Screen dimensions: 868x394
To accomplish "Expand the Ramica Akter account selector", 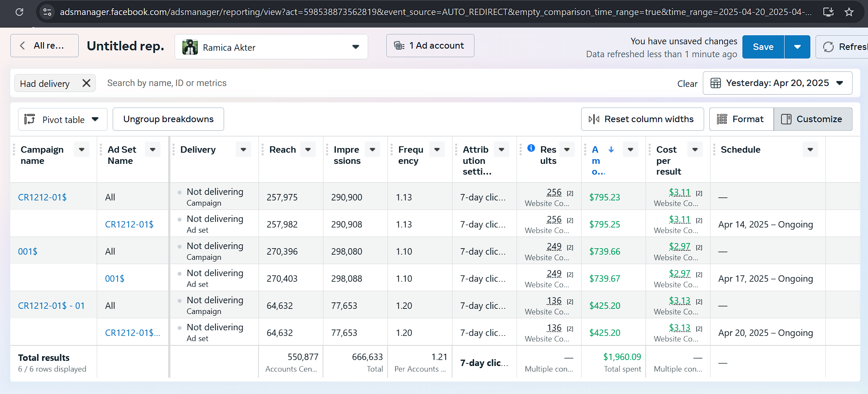I will coord(271,47).
